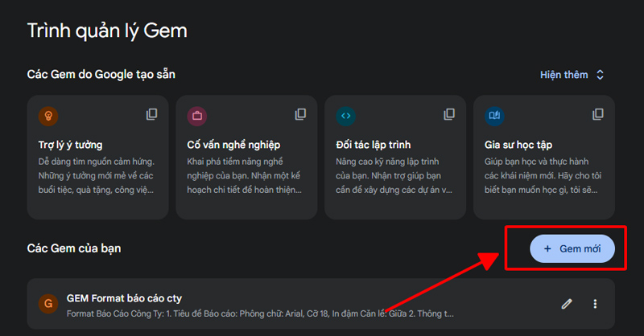Select the Đối tác lập trình card description
644x336 pixels.
click(x=394, y=175)
